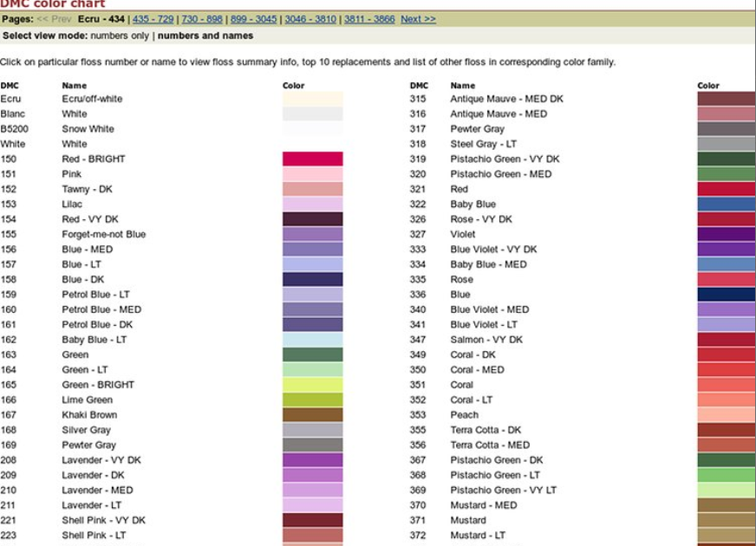The height and width of the screenshot is (546, 756).
Task: Click the Next >> link
Action: [418, 19]
